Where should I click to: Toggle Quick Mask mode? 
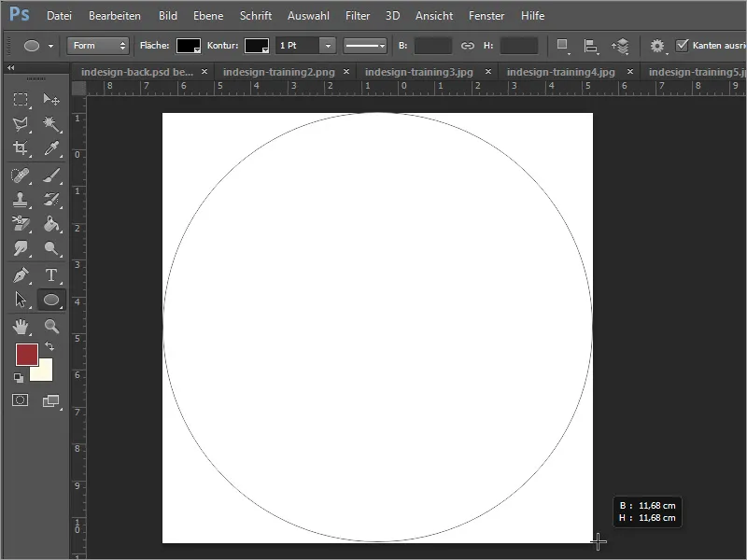tap(20, 400)
